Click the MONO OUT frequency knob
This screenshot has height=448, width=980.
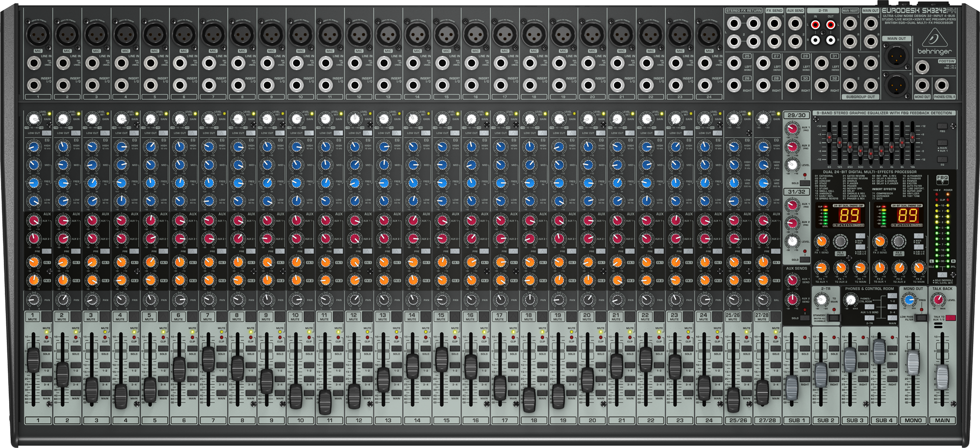(909, 299)
